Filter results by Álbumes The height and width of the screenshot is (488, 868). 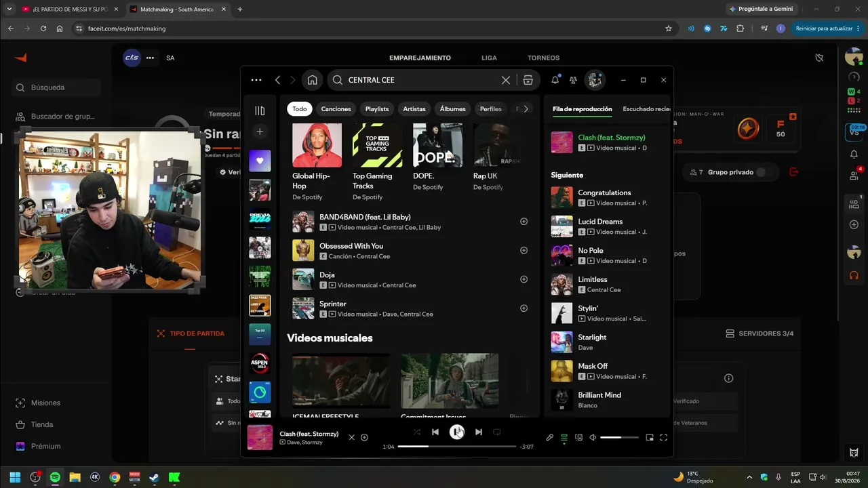452,109
